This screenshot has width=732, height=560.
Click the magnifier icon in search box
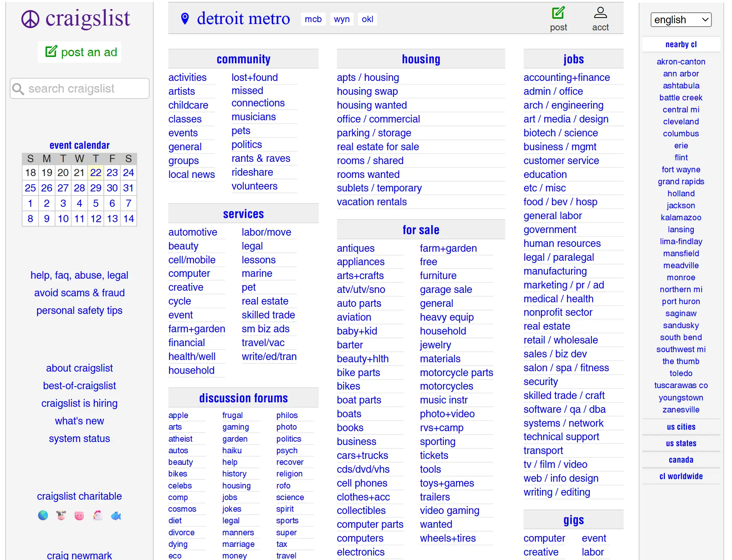pyautogui.click(x=18, y=89)
